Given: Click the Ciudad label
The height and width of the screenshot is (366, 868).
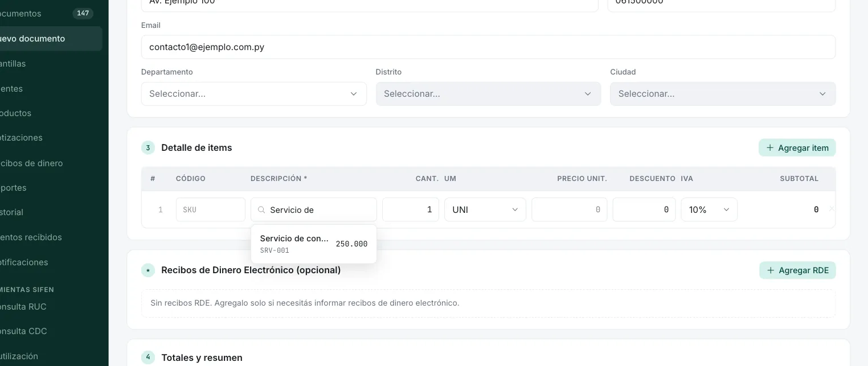Looking at the screenshot, I should [x=623, y=72].
